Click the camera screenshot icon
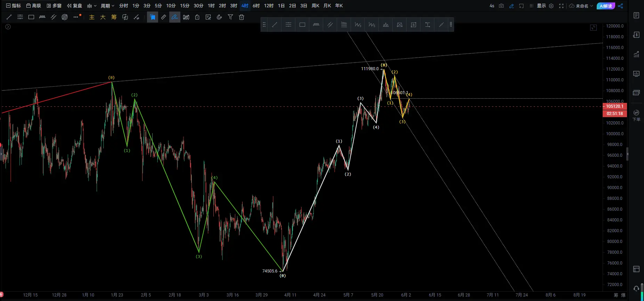 click(501, 6)
